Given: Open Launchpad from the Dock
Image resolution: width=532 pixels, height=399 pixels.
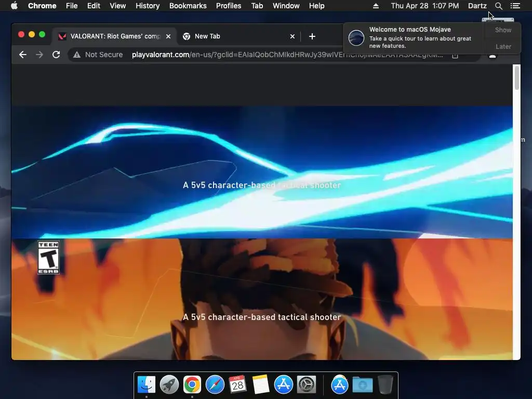Looking at the screenshot, I should 169,385.
